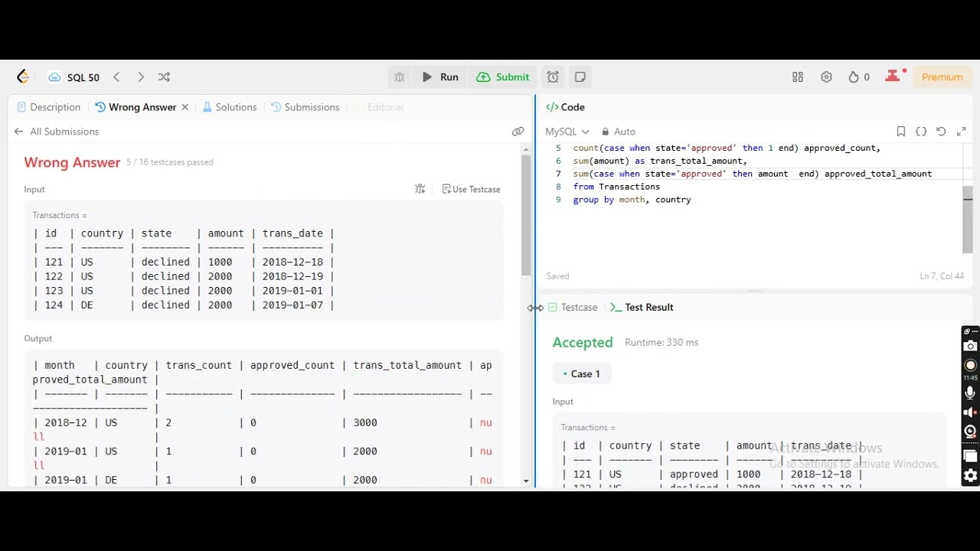The image size is (980, 551).
Task: Click the debugger bug icon
Action: click(x=399, y=77)
